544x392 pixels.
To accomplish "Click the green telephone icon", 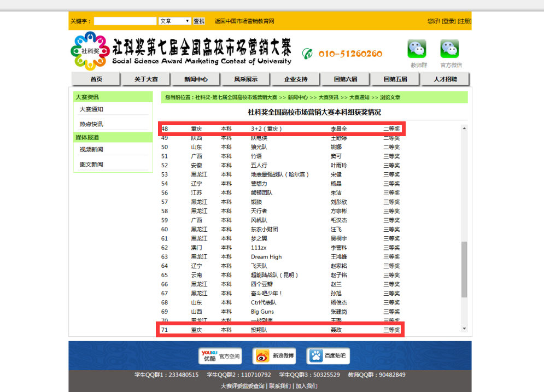I will (x=308, y=53).
